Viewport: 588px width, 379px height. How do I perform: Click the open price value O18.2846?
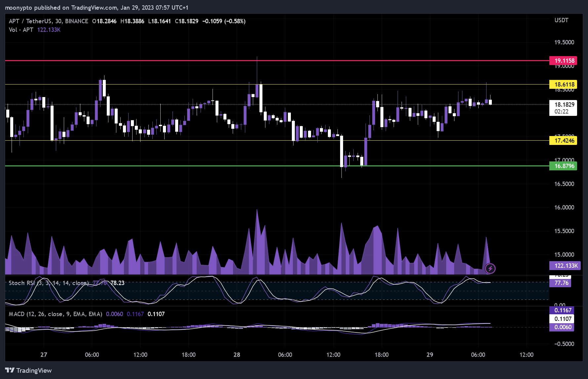point(104,21)
